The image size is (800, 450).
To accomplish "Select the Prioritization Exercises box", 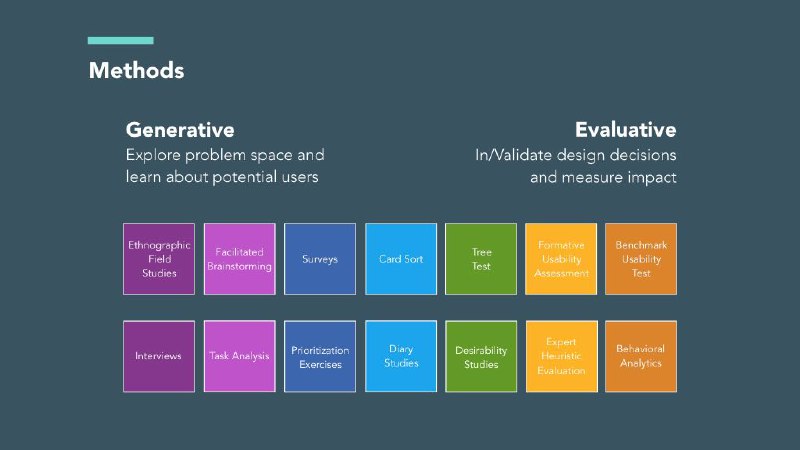I will [x=320, y=356].
